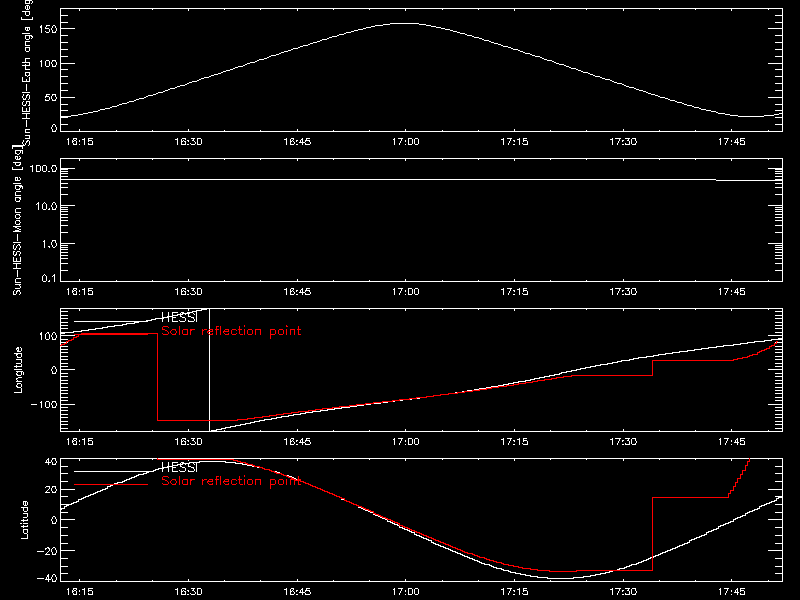This screenshot has height=600, width=800.
Task: Click the white legend line sample in Longitude plot
Action: tap(111, 321)
